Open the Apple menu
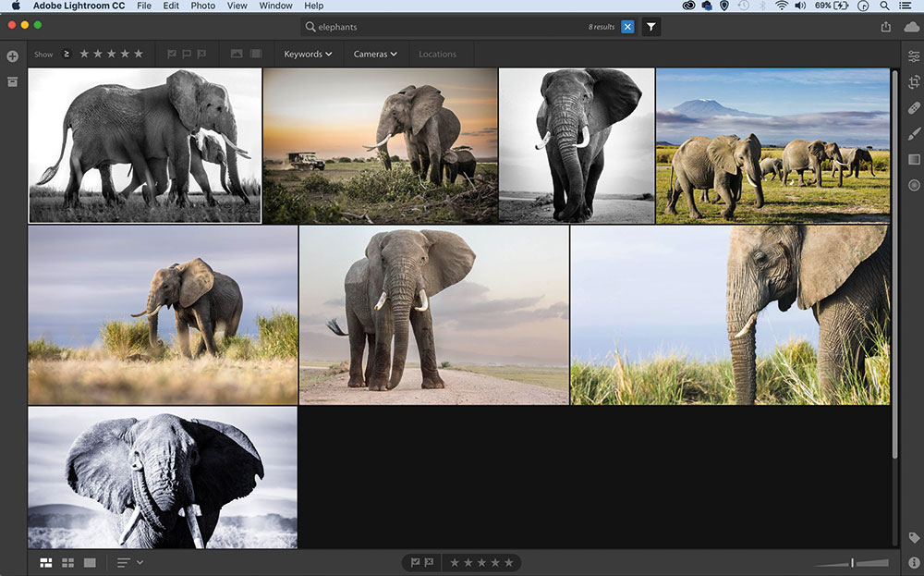The height and width of the screenshot is (576, 924). click(x=16, y=6)
